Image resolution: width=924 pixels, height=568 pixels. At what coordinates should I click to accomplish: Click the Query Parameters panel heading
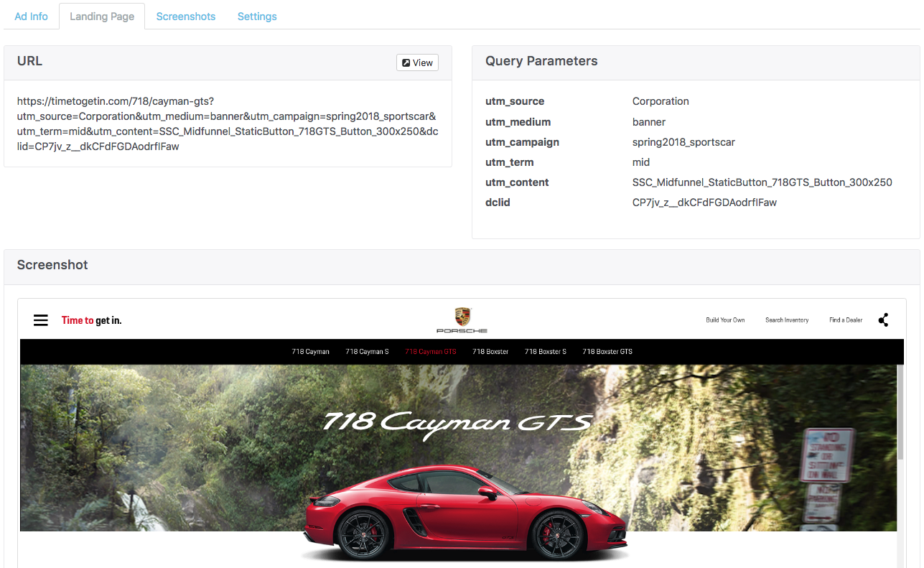point(541,61)
